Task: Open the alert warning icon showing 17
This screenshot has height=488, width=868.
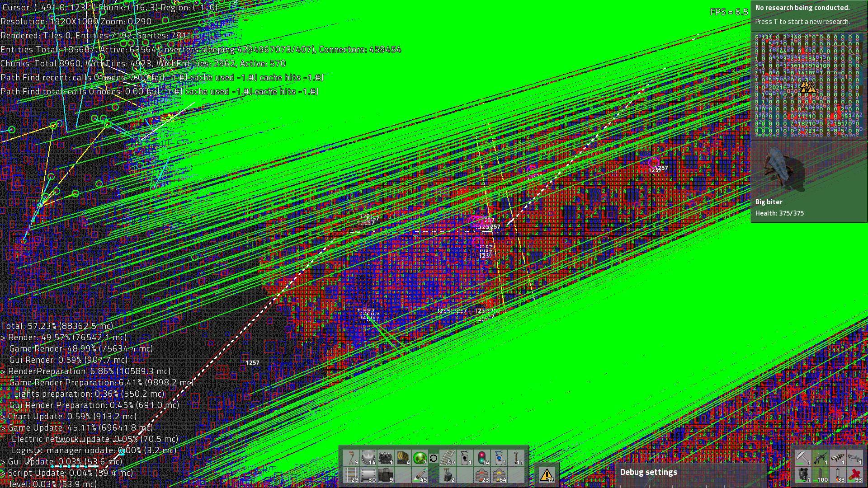Action: point(547,475)
